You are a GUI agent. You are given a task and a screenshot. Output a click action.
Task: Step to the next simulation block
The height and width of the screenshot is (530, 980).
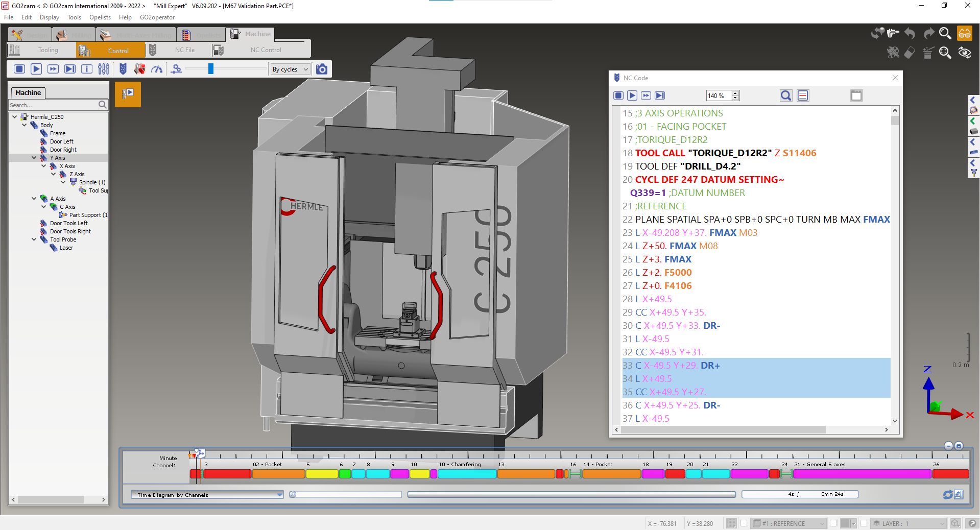point(70,69)
